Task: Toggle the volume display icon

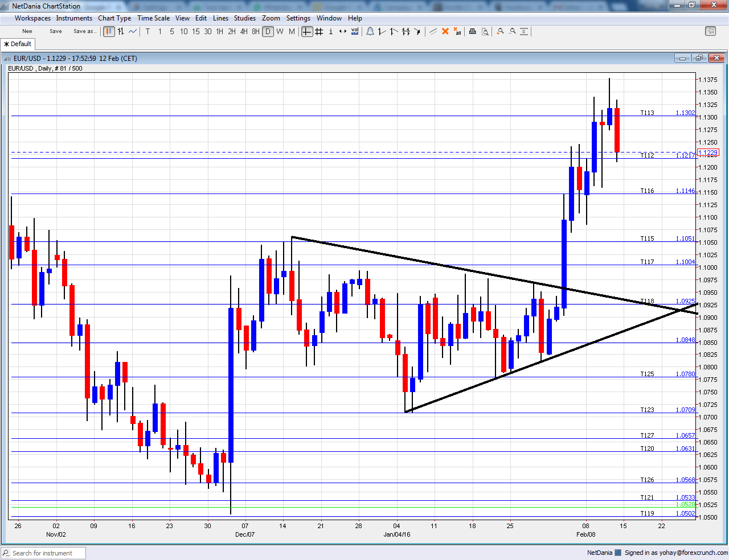Action: click(355, 31)
